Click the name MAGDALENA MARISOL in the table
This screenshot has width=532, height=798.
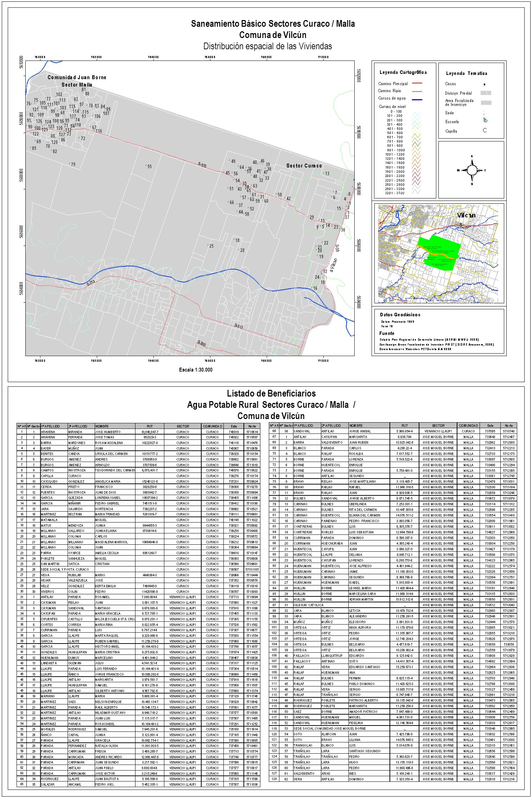pos(112,542)
